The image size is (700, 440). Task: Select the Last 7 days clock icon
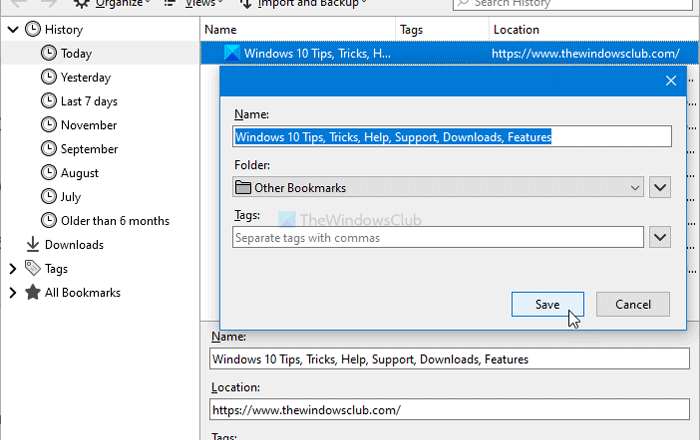pyautogui.click(x=49, y=101)
